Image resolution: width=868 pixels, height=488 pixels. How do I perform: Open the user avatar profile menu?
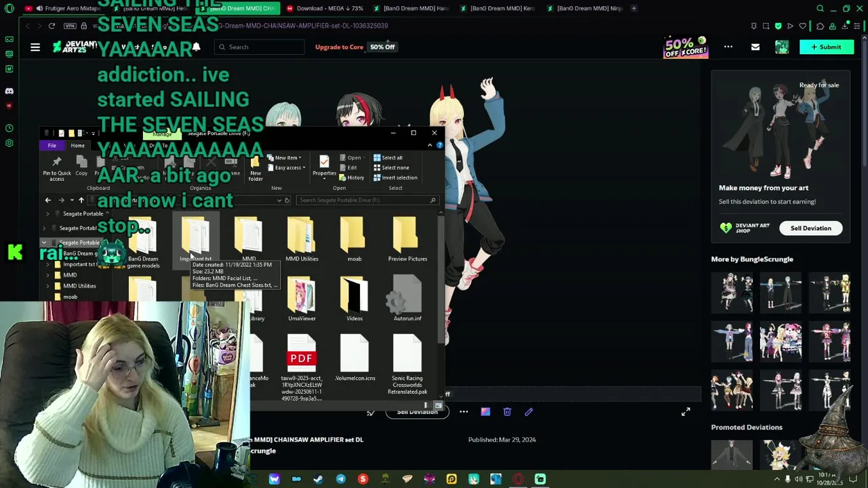pyautogui.click(x=782, y=47)
